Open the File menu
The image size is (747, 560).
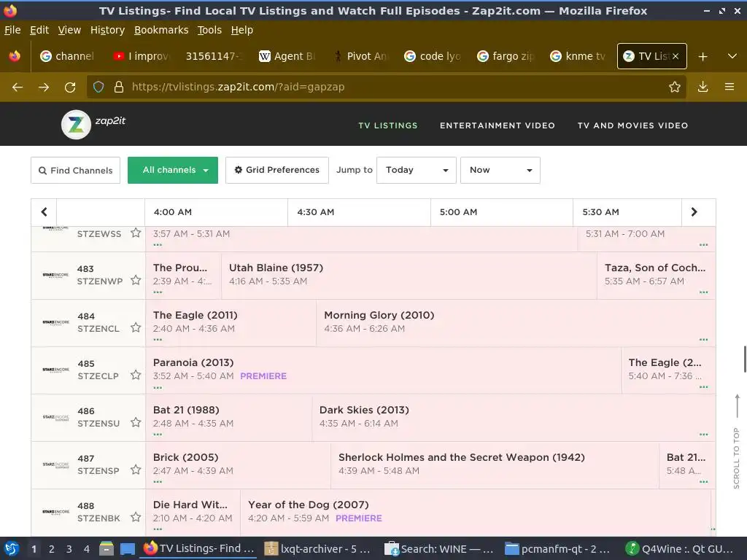[x=12, y=30]
